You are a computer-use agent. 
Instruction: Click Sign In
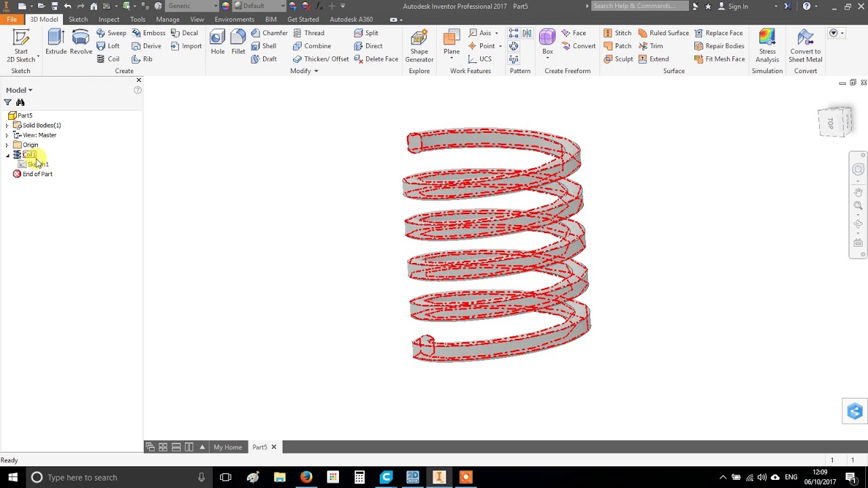[x=733, y=6]
